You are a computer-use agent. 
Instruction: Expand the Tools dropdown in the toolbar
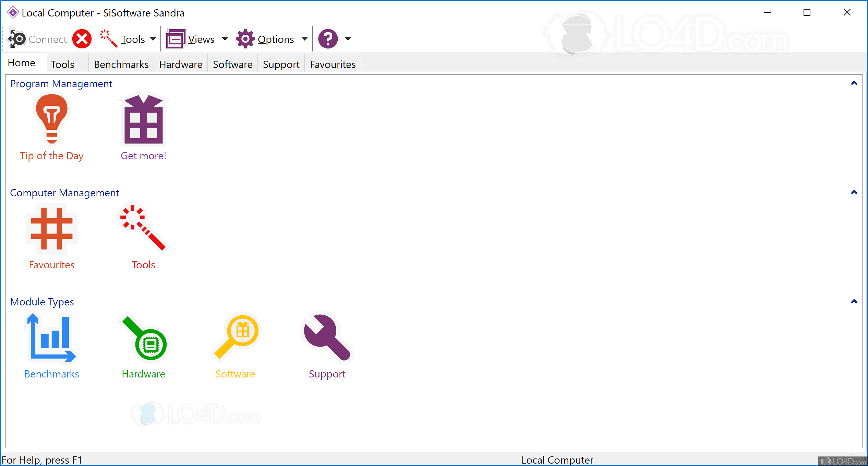tap(154, 39)
